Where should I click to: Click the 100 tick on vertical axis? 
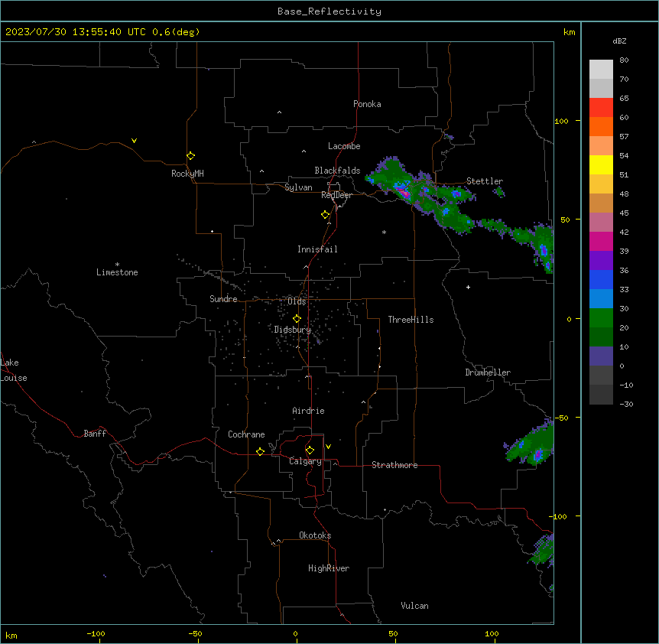[561, 121]
